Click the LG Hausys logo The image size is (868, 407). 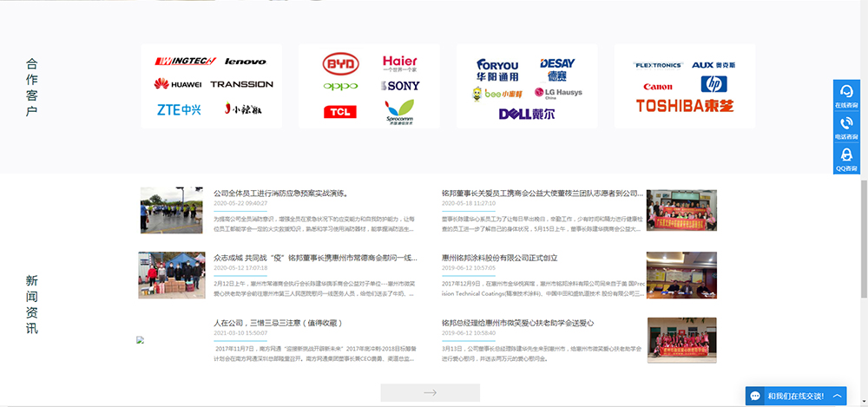[x=558, y=93]
